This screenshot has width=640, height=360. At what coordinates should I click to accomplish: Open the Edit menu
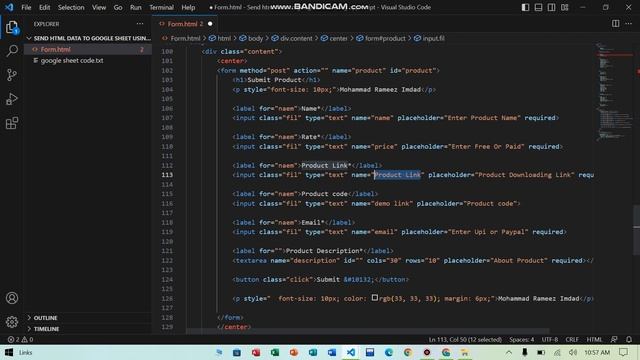pyautogui.click(x=44, y=7)
